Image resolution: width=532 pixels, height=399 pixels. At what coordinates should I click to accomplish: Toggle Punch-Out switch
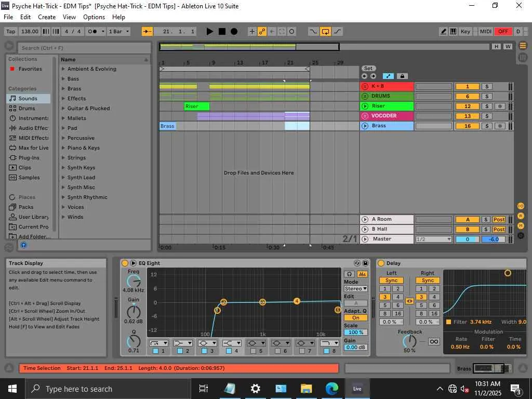pyautogui.click(x=337, y=32)
